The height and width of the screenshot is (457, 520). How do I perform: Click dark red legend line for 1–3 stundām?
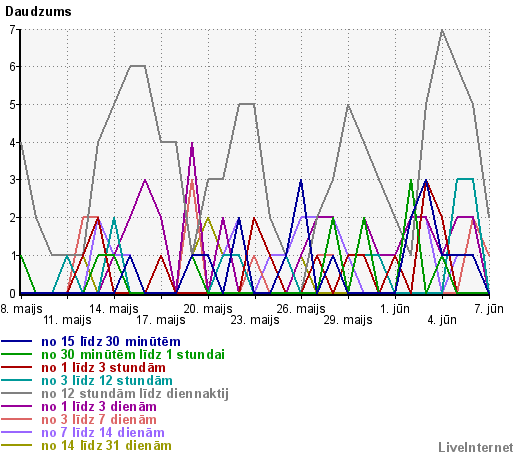click(17, 367)
